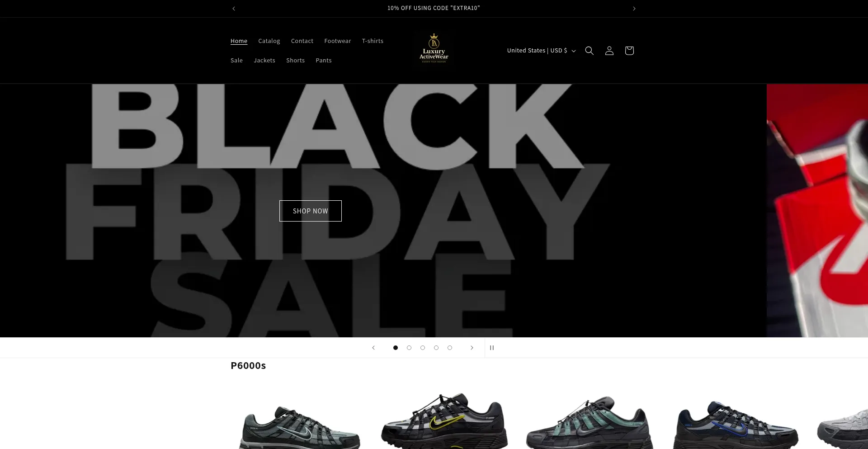Expand United States USD currency selector
Image resolution: width=868 pixels, height=449 pixels.
pyautogui.click(x=541, y=51)
